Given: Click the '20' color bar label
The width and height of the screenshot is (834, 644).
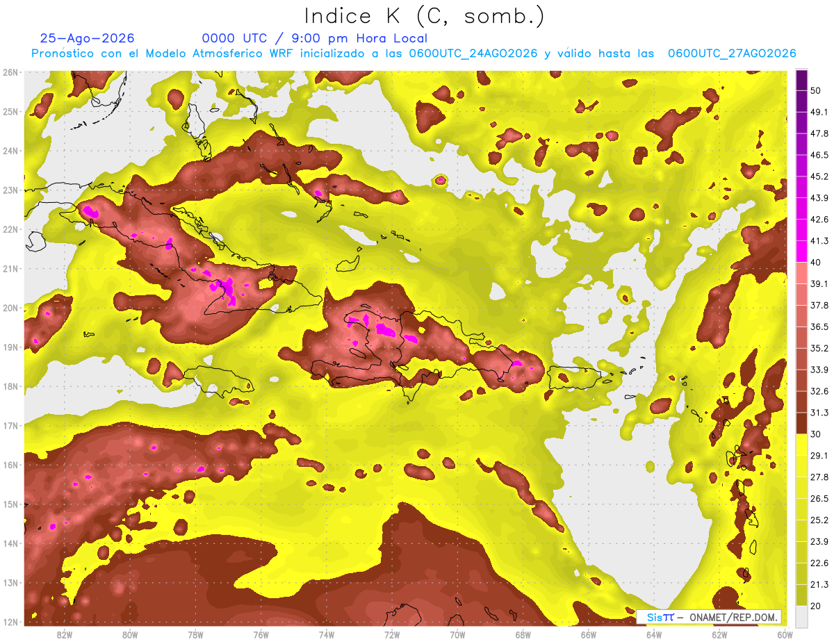Looking at the screenshot, I should pos(816,606).
